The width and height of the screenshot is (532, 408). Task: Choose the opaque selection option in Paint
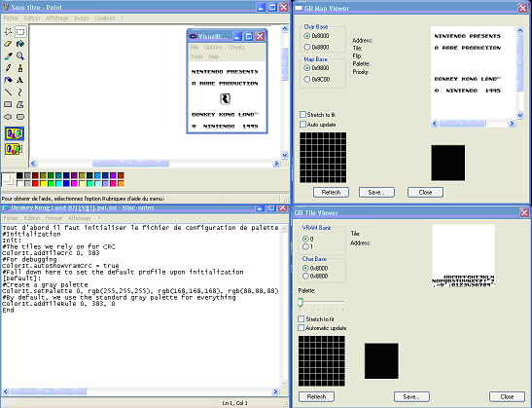(x=15, y=133)
